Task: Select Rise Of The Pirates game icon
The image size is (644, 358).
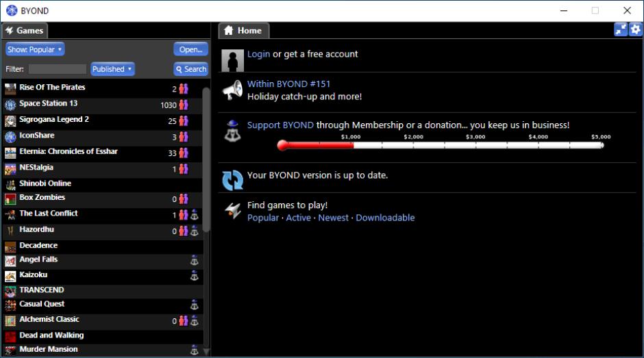Action: (10, 89)
